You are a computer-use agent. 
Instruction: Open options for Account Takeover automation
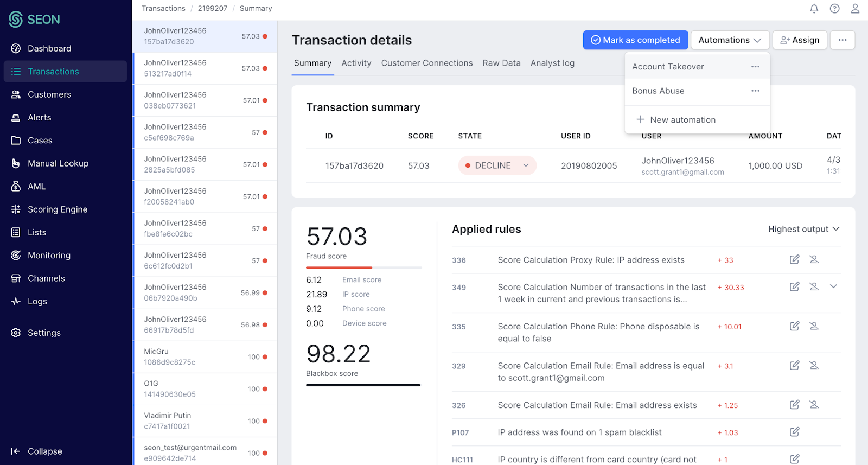(755, 67)
